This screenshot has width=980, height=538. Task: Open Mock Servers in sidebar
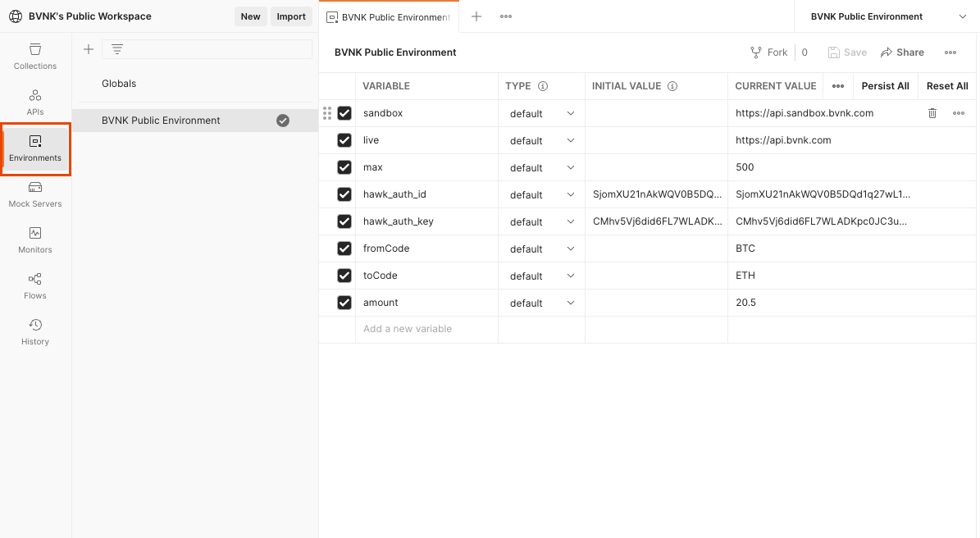point(35,194)
